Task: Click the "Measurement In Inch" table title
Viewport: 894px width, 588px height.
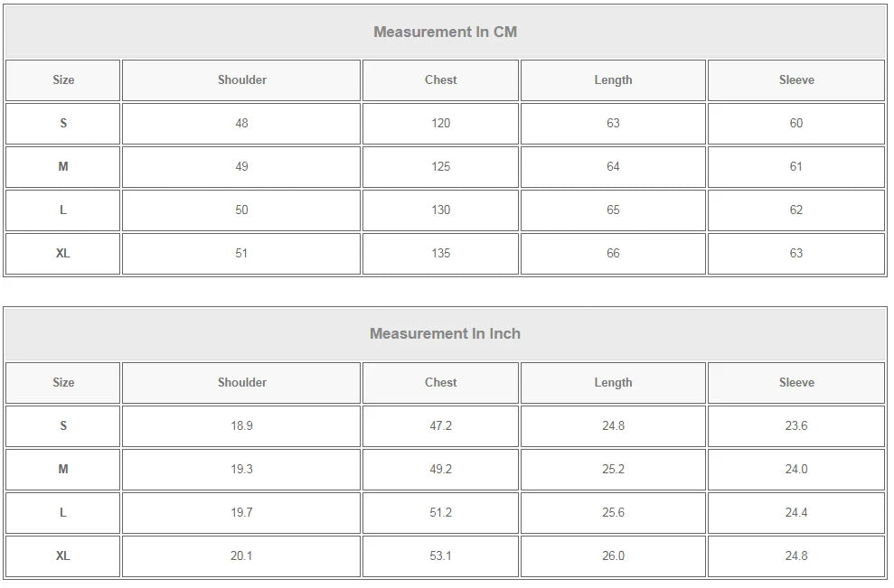Action: tap(445, 333)
